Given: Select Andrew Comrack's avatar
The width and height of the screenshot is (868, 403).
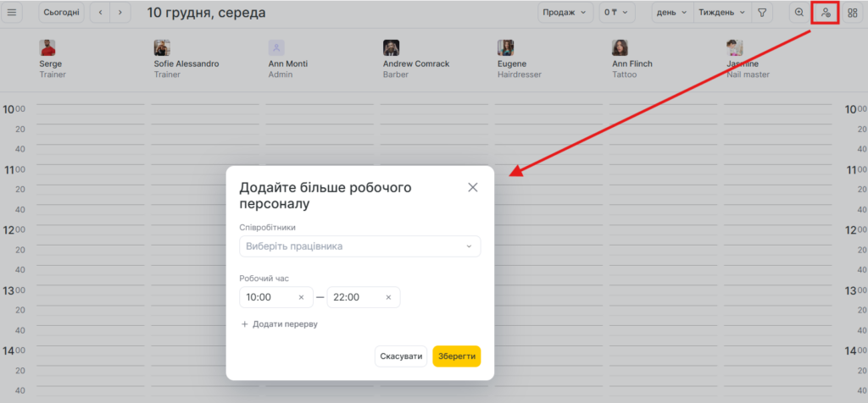Looking at the screenshot, I should (x=391, y=47).
